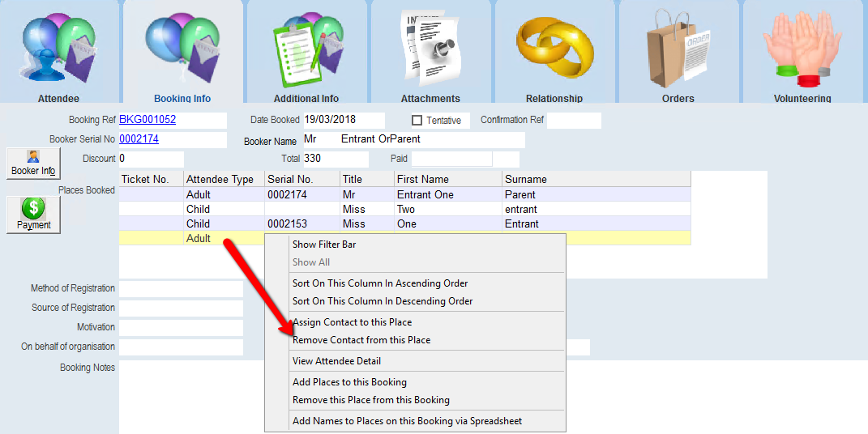Select View Attendee Detail option
Image resolution: width=868 pixels, height=434 pixels.
[x=336, y=361]
